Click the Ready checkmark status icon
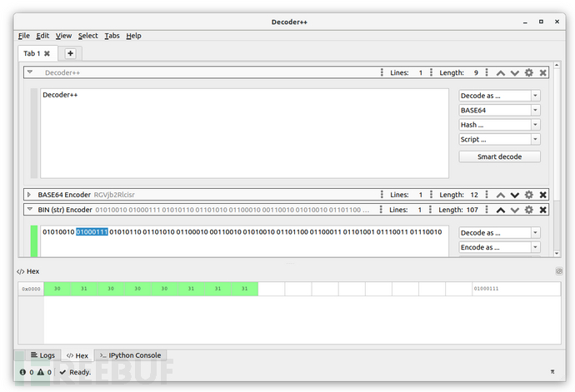575x392 pixels. (62, 372)
